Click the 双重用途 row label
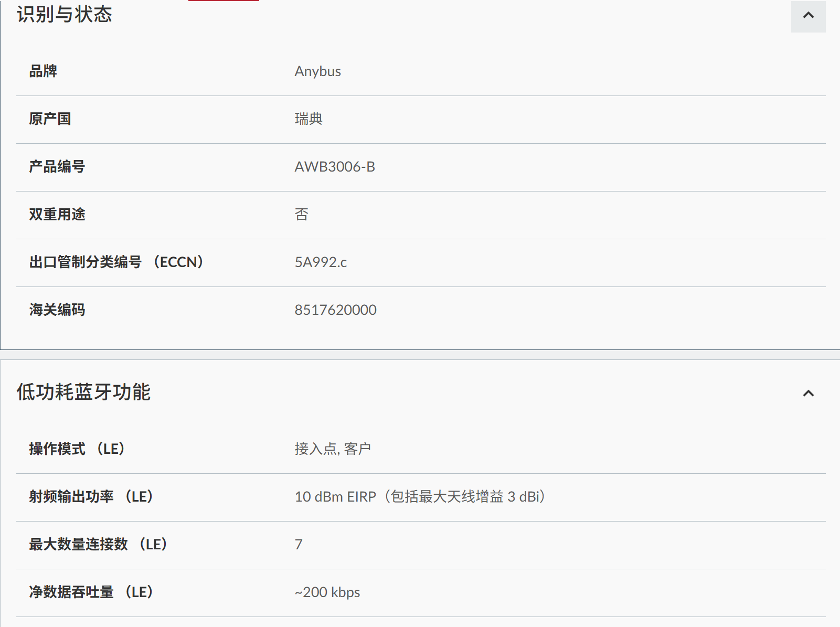 57,215
